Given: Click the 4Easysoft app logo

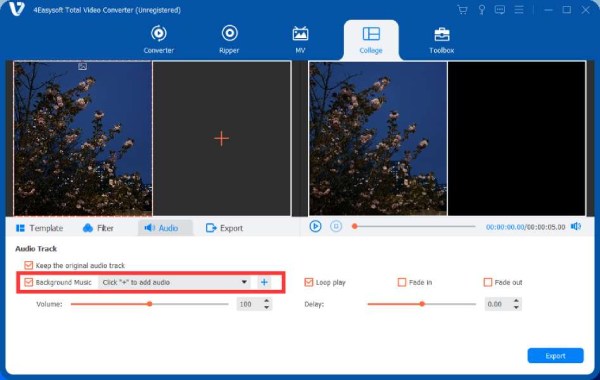Looking at the screenshot, I should tap(16, 9).
